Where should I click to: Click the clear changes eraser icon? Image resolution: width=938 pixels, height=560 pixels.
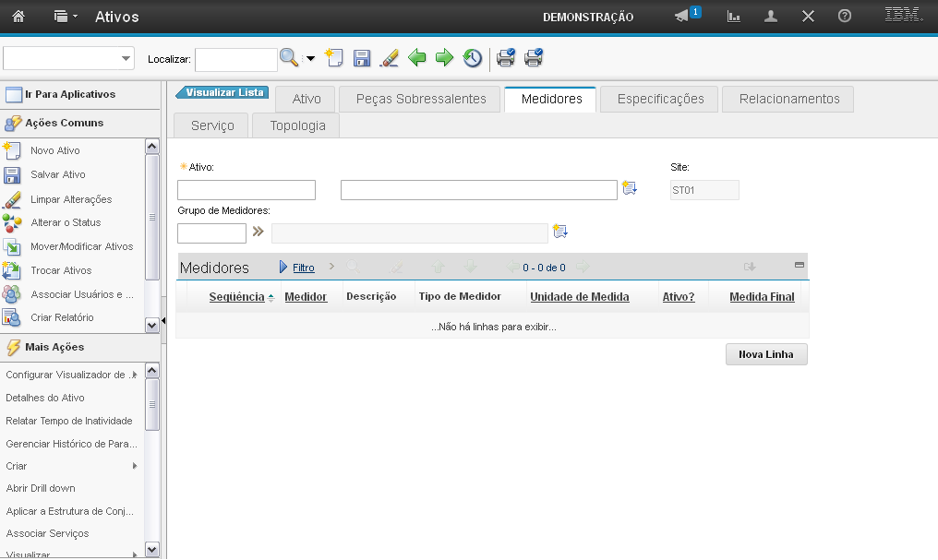click(390, 58)
